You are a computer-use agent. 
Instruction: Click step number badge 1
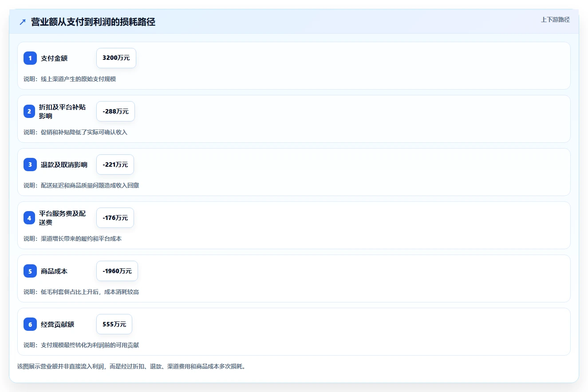(x=30, y=58)
